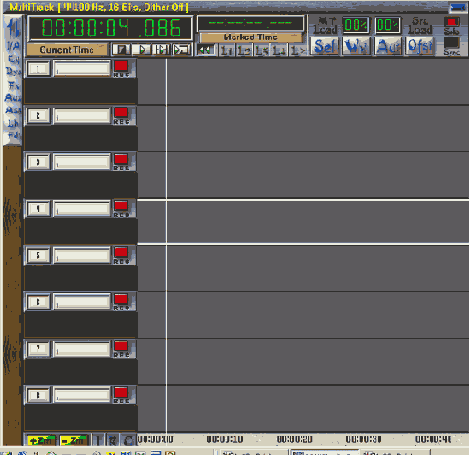This screenshot has width=469, height=455.
Task: Click the Wv mode button
Action: coord(356,46)
